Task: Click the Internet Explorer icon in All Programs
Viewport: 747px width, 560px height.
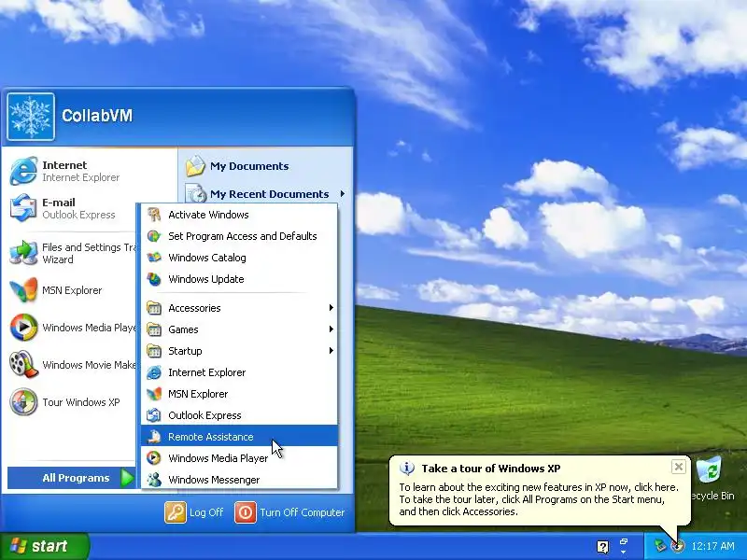Action: click(x=154, y=371)
